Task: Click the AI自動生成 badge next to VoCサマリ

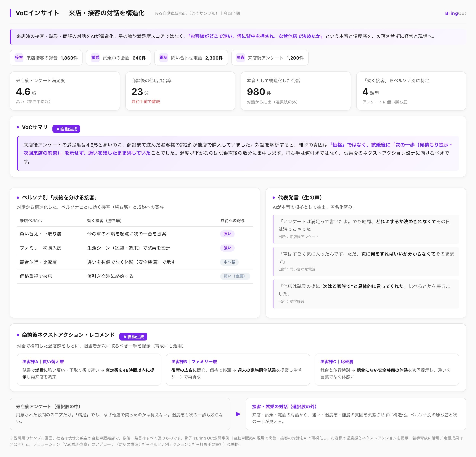Action: click(x=67, y=129)
